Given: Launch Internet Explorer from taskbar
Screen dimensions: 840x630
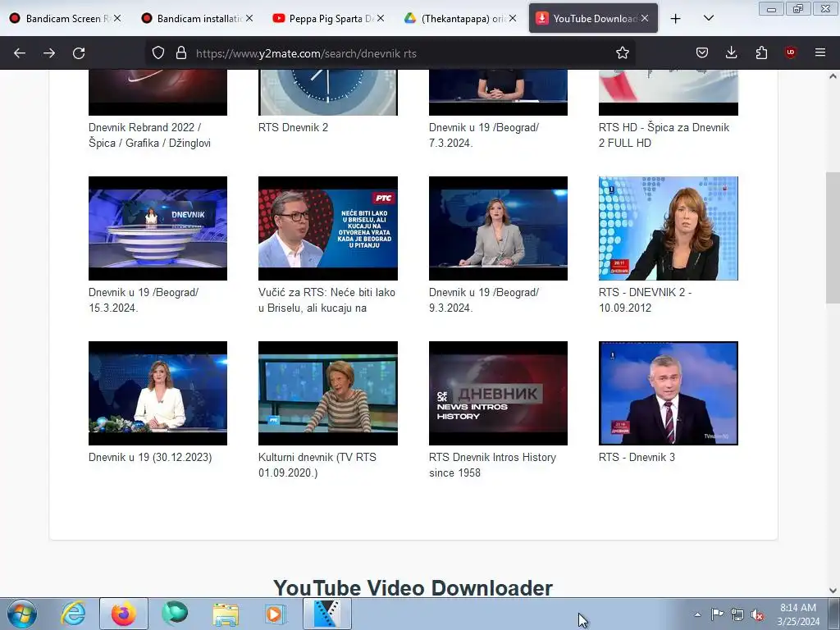Looking at the screenshot, I should 73,614.
